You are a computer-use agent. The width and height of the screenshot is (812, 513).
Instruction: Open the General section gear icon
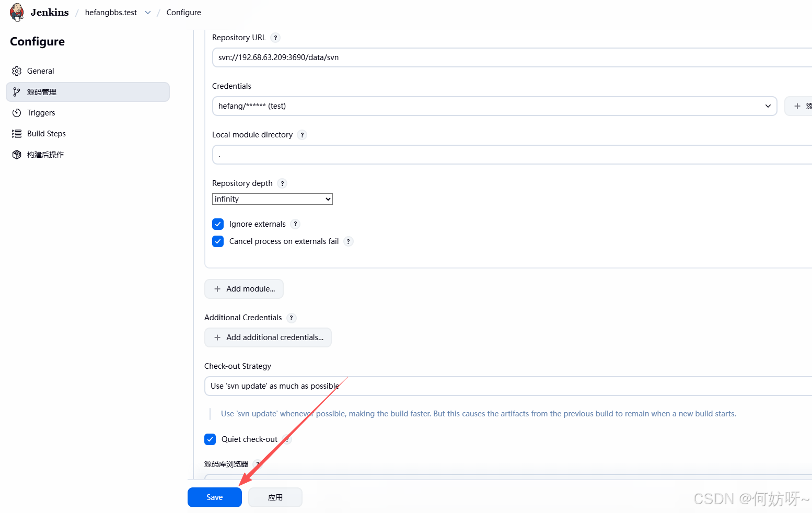click(17, 71)
